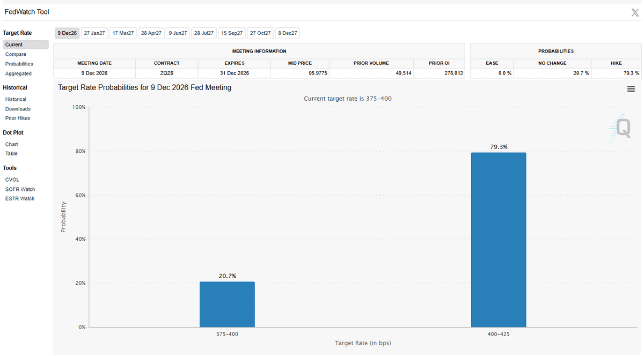Open ESTR Watch tool
Screen dimensions: 644x356
[x=20, y=198]
